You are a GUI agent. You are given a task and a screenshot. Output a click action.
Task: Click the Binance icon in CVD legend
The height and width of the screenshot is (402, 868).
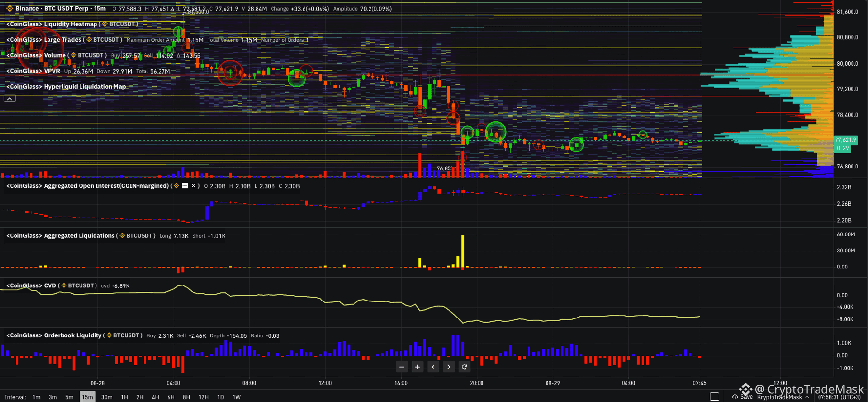click(64, 285)
